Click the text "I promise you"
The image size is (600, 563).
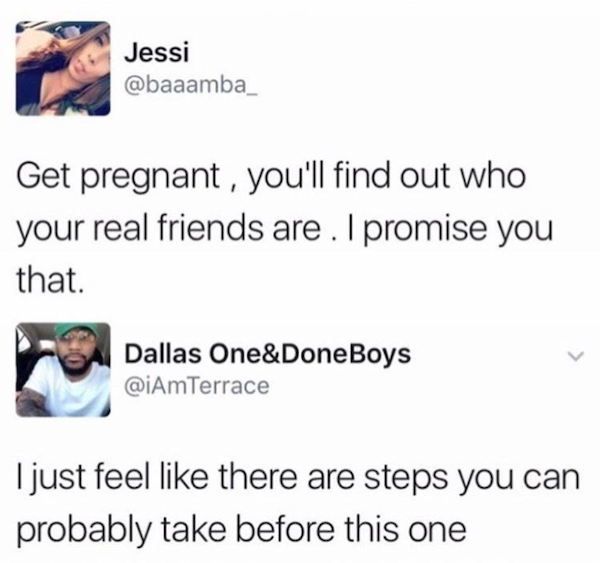tap(453, 230)
